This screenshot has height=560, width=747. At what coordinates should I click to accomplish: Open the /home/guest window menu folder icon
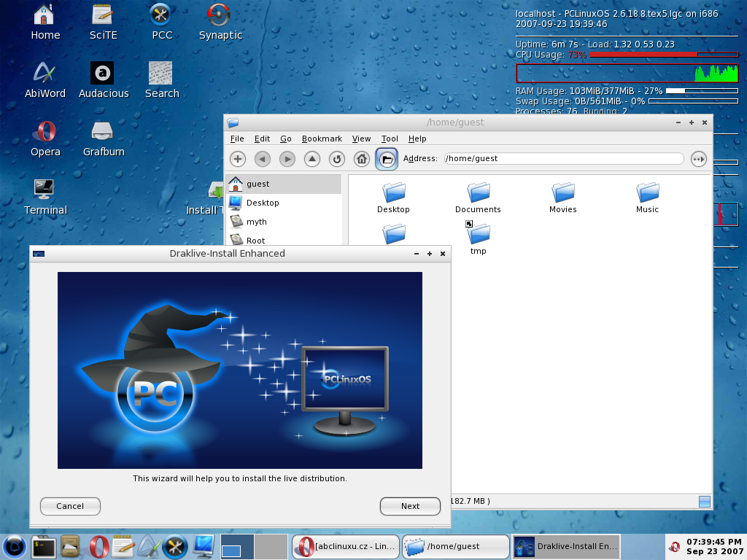[x=233, y=122]
